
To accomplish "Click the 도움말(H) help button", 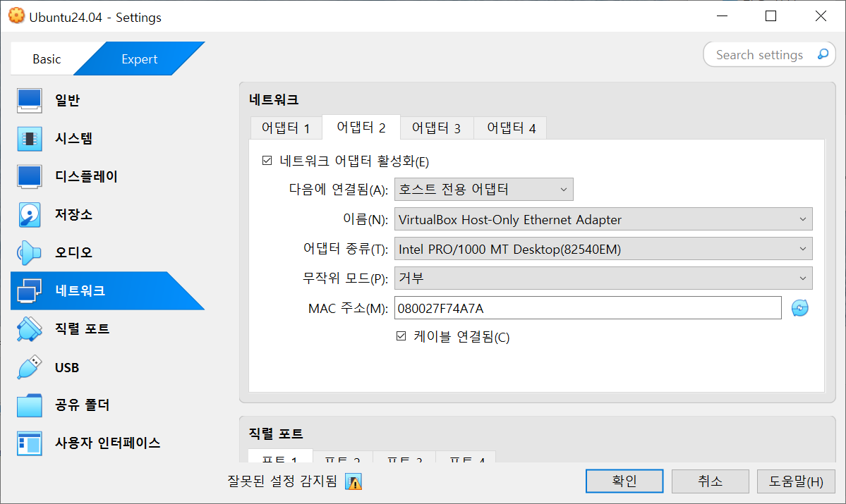I will point(796,481).
